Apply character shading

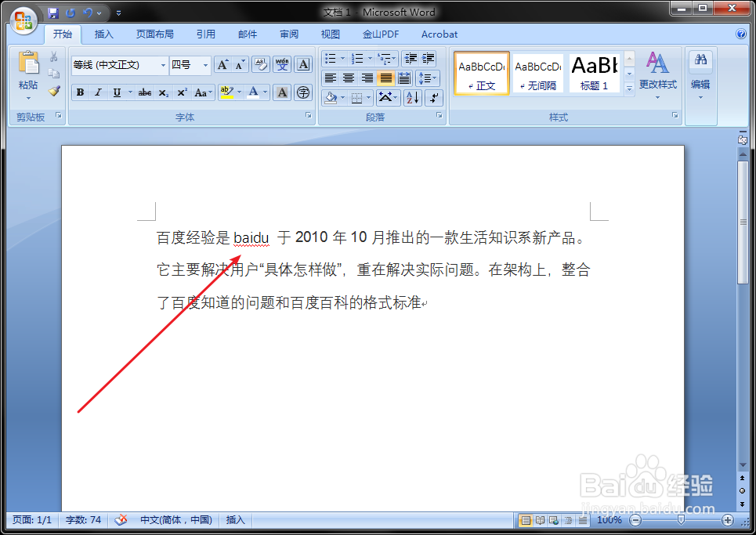[x=283, y=92]
